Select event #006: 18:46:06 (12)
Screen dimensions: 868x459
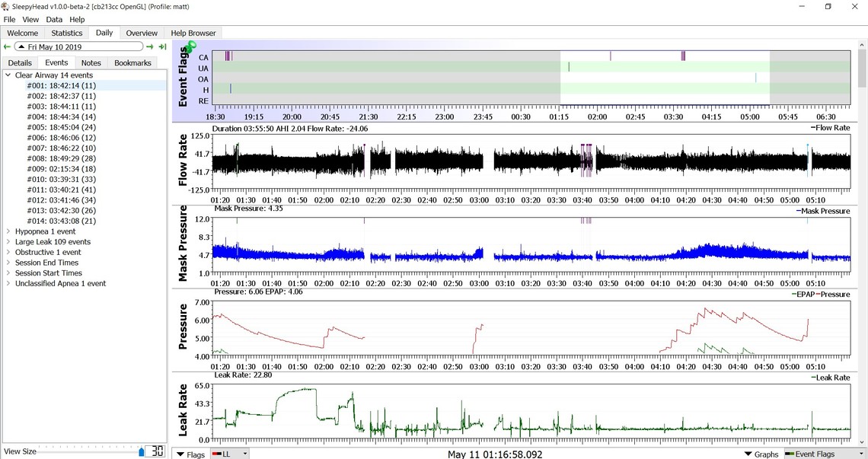(62, 138)
